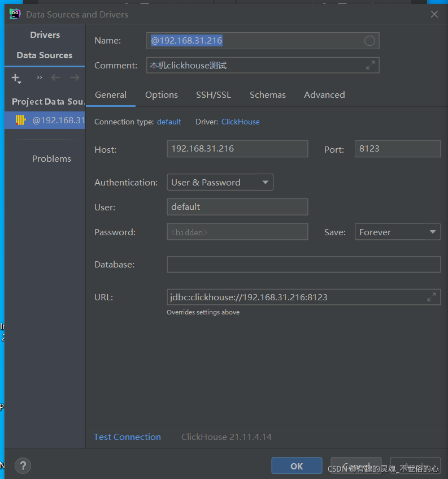Image resolution: width=448 pixels, height=479 pixels.
Task: Open the SSH/SSL tab
Action: tap(214, 95)
